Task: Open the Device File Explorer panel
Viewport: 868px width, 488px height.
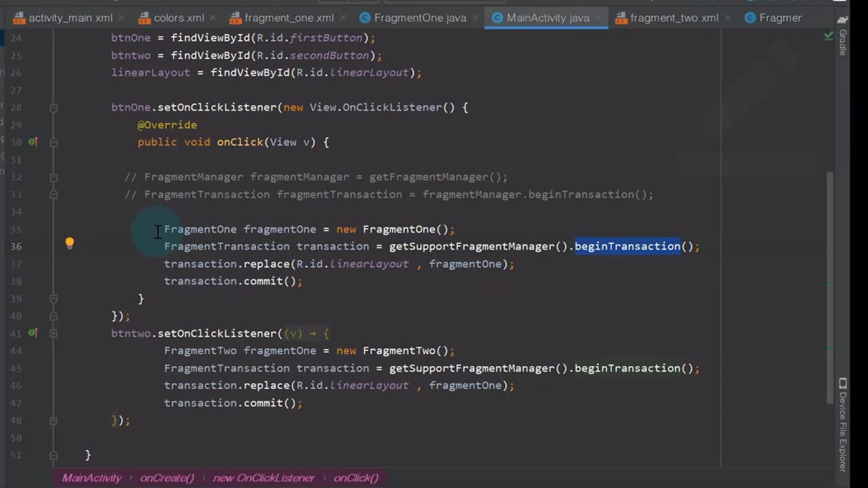Action: point(842,424)
